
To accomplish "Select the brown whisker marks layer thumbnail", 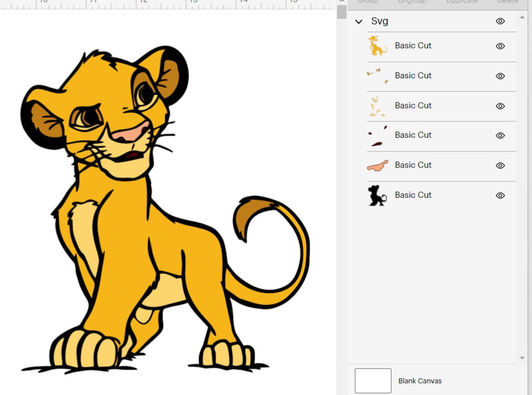I will point(378,76).
